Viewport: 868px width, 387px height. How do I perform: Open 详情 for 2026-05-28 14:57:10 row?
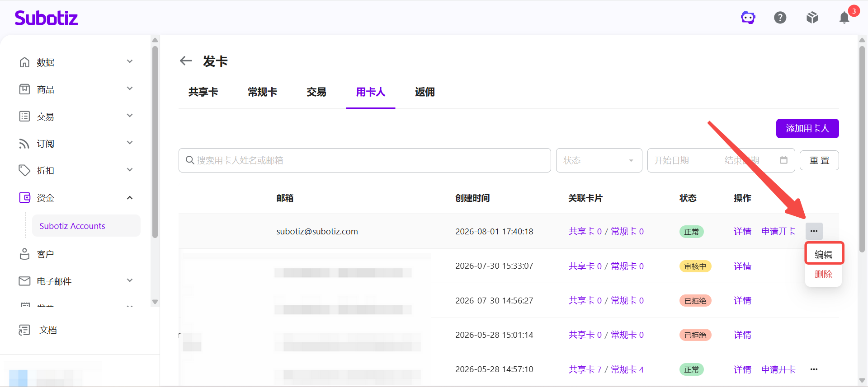click(742, 369)
